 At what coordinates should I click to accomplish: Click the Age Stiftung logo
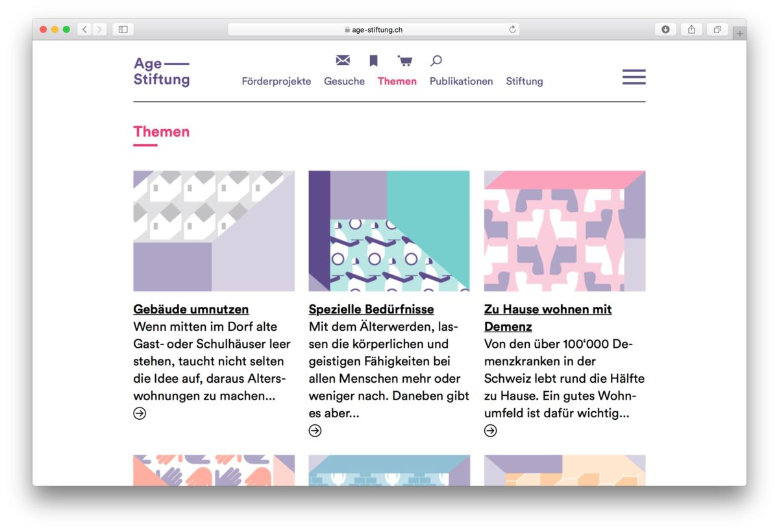point(162,71)
